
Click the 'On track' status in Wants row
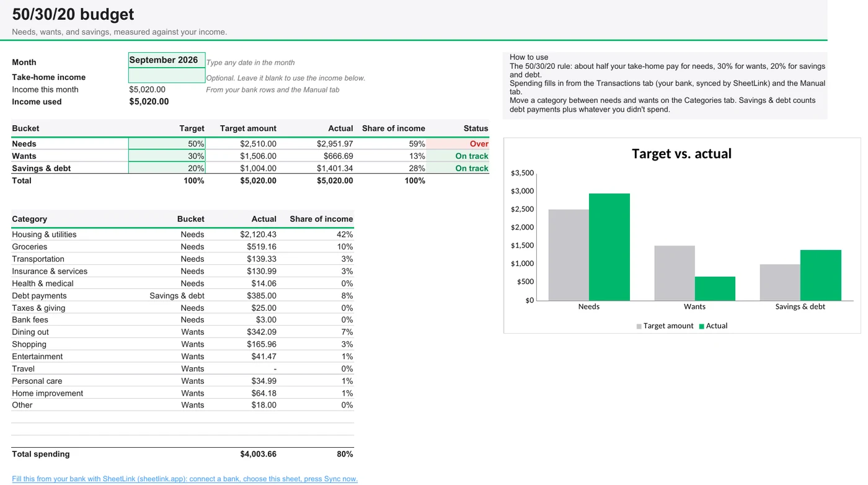coord(458,156)
